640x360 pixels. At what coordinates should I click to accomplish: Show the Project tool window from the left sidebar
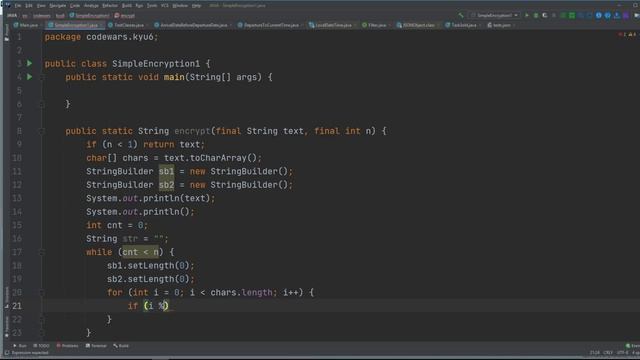coord(7,33)
